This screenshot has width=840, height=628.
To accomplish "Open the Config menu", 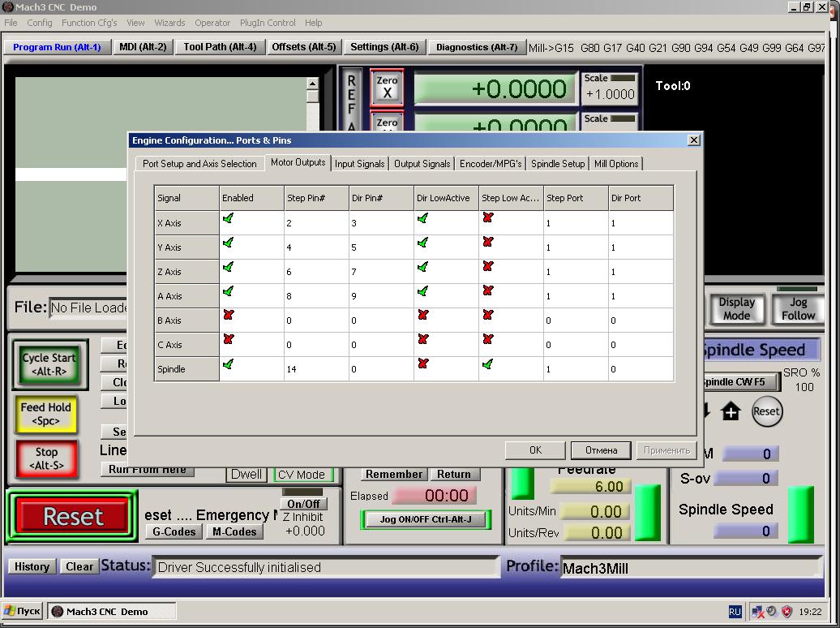I will (40, 23).
